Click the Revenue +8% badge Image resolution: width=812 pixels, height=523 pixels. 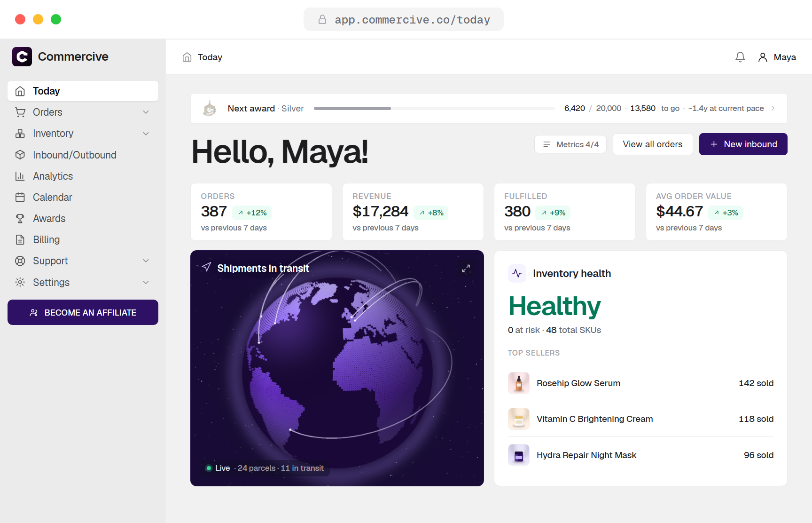tap(431, 213)
